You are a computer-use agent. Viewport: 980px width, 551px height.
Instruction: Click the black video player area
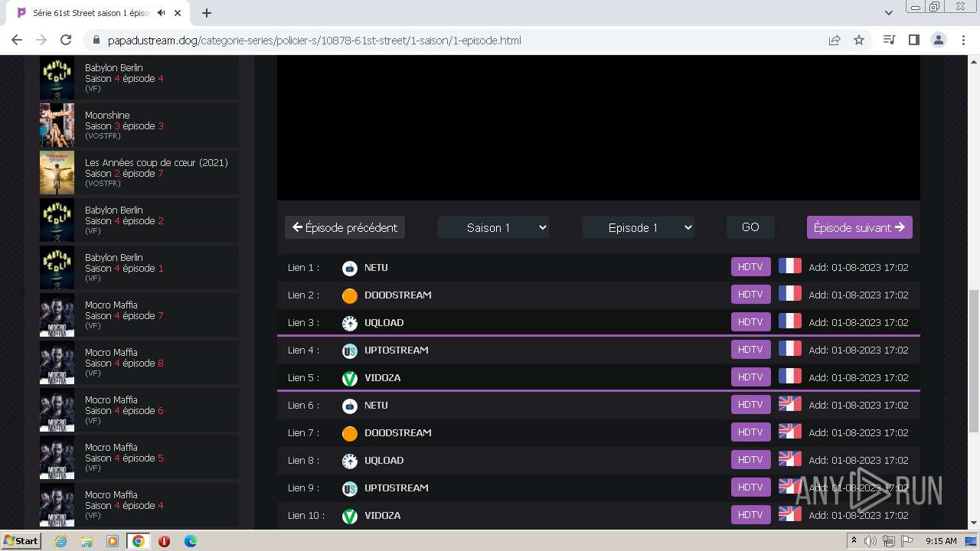[599, 128]
